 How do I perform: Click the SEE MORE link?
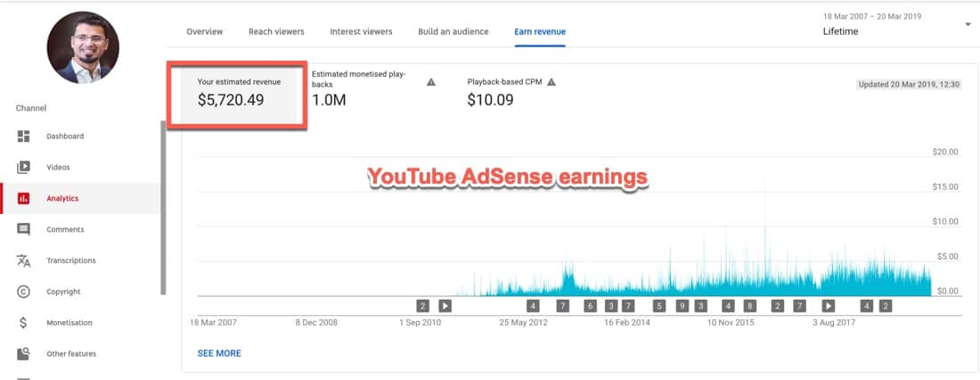(x=219, y=353)
